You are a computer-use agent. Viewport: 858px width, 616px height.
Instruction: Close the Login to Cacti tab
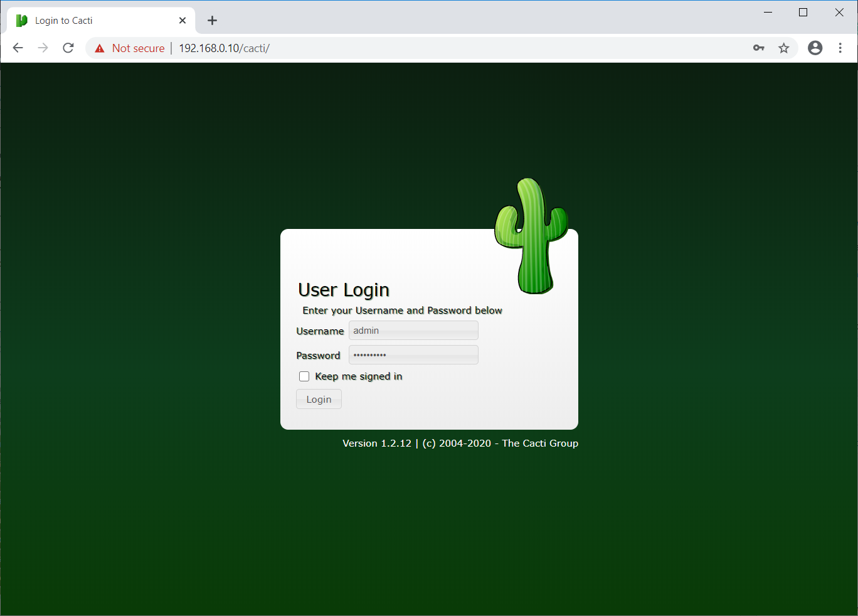(183, 20)
